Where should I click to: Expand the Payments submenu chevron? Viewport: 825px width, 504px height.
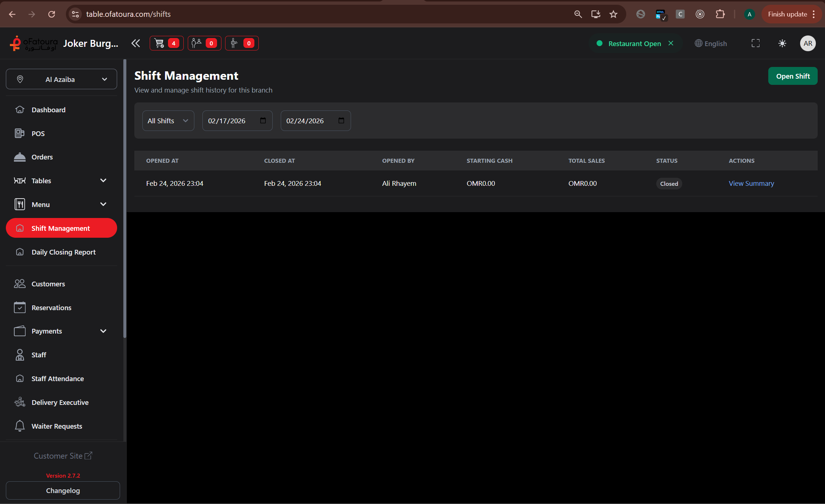point(103,331)
